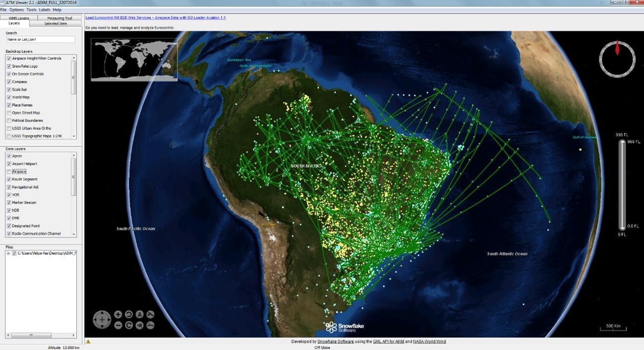644x350 pixels.
Task: Expand the loaded AIXM file tree node
Action: [x=8, y=253]
